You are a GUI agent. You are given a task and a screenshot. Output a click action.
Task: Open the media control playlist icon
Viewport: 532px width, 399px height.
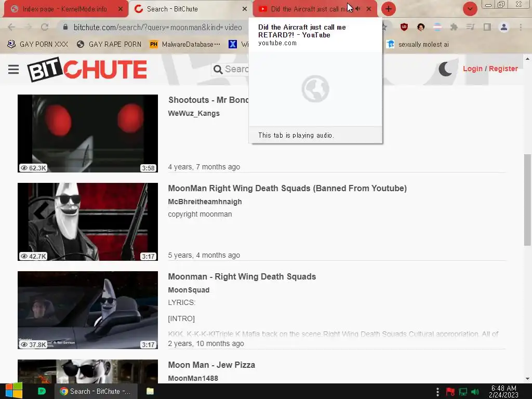470,27
